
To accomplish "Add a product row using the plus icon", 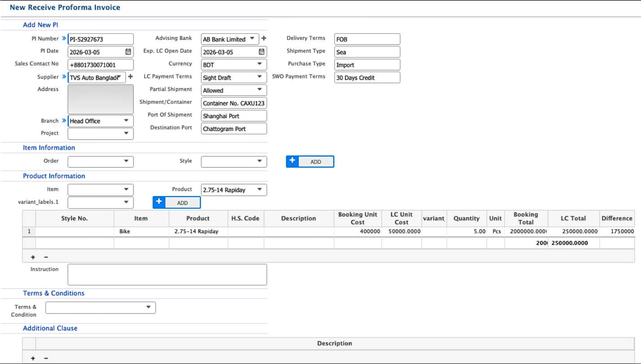I will [33, 257].
